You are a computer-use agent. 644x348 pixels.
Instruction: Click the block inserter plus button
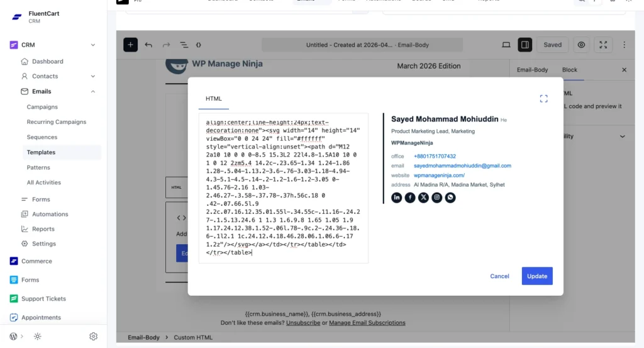click(x=130, y=45)
